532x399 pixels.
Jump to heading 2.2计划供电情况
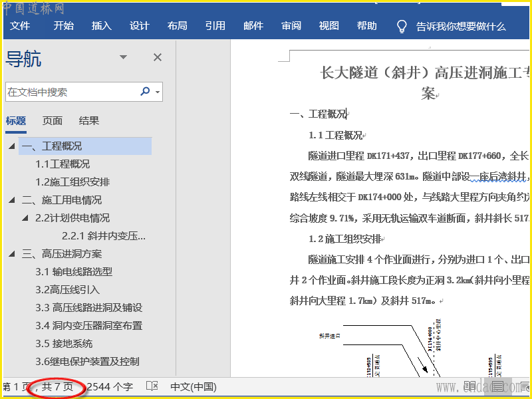72,218
